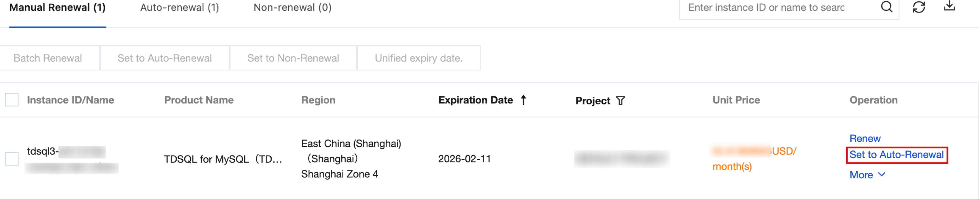The image size is (980, 199).
Task: Sort by Expiration Date arrow icon
Action: click(523, 100)
